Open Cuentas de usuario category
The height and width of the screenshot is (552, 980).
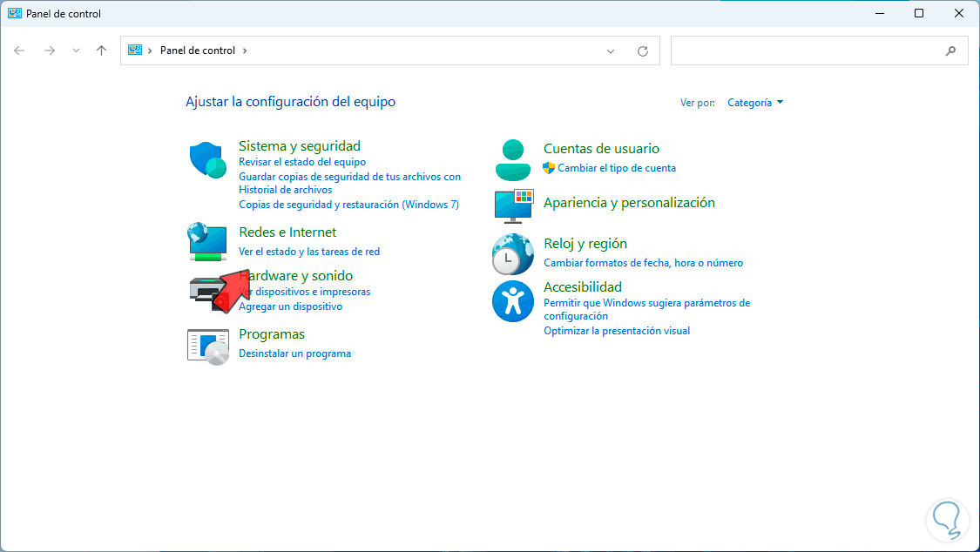coord(601,149)
